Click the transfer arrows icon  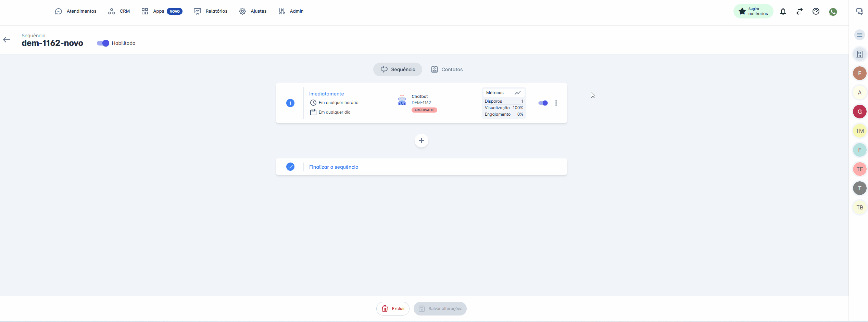click(799, 11)
